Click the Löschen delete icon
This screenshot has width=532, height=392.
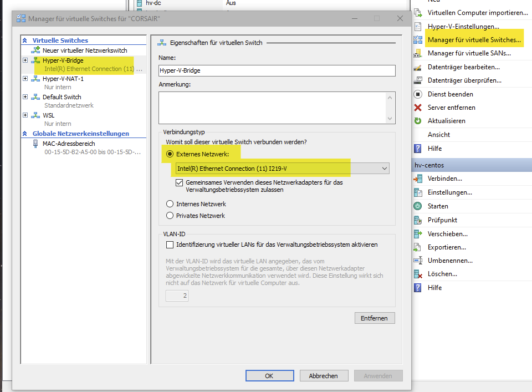(x=418, y=274)
